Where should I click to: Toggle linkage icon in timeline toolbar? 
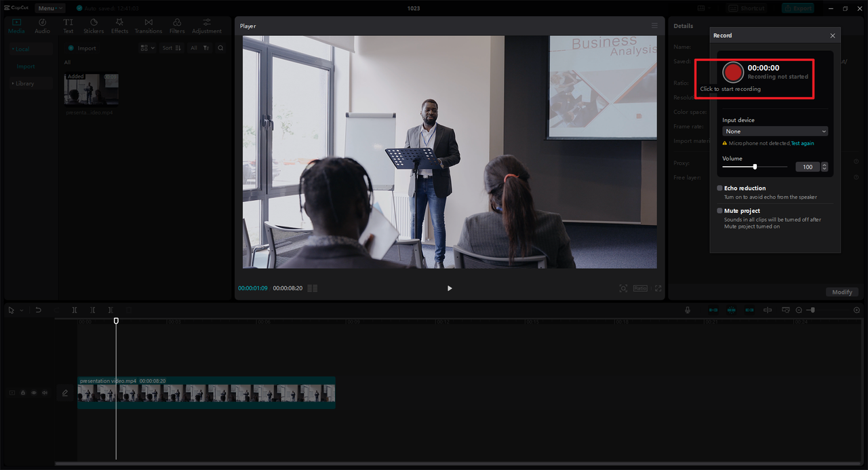tap(749, 310)
